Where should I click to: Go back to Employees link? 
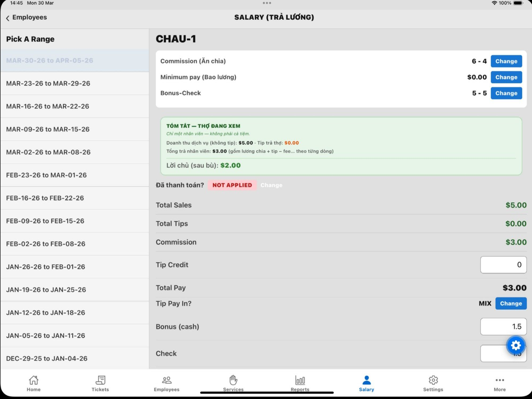[x=30, y=17]
